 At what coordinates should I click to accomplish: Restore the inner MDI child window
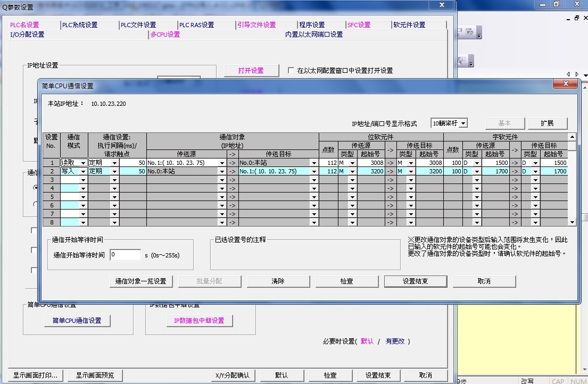coord(576,18)
